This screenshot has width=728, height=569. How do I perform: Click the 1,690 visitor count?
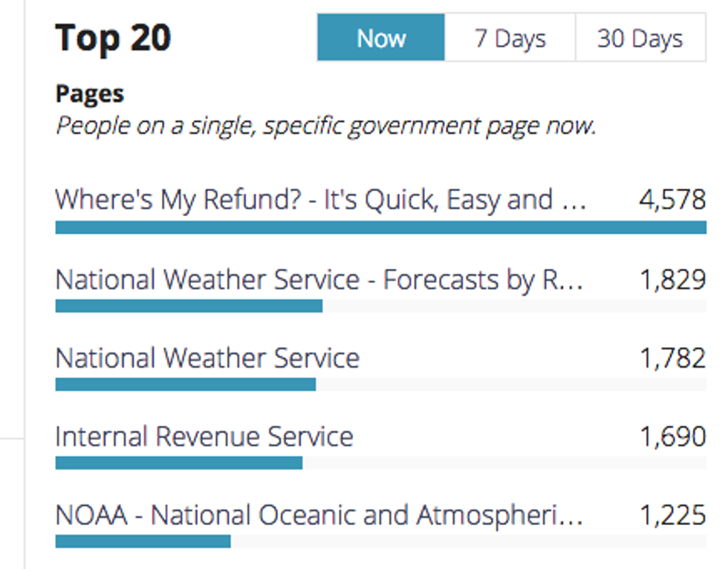tap(672, 437)
